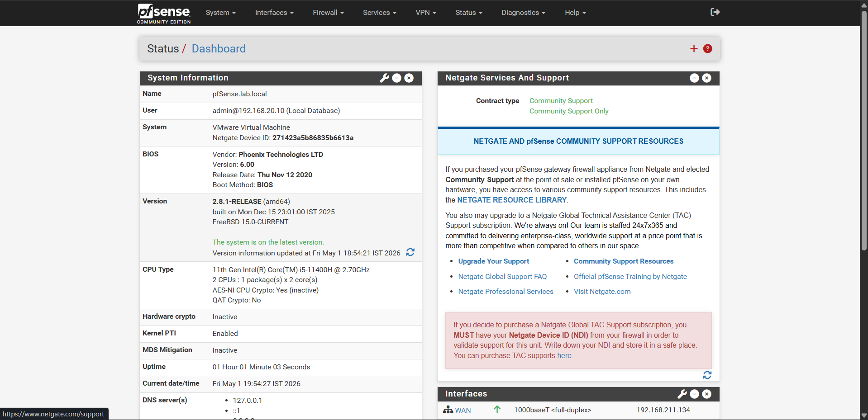Image resolution: width=868 pixels, height=420 pixels.
Task: Click the DNS server 127.0.0.1 entry
Action: (248, 401)
